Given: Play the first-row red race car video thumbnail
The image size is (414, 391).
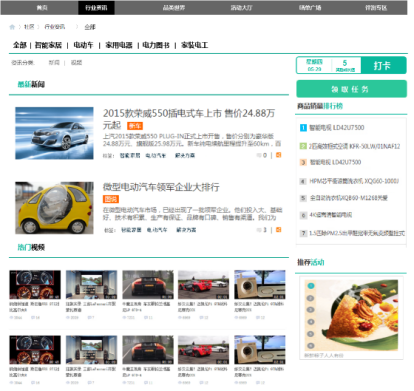Looking at the screenshot, I should coord(203,284).
